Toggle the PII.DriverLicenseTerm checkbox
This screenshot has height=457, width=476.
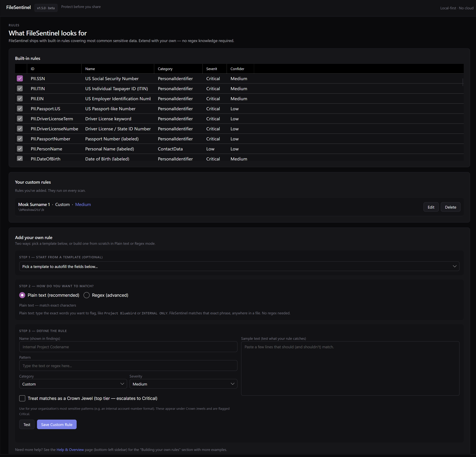tap(20, 119)
